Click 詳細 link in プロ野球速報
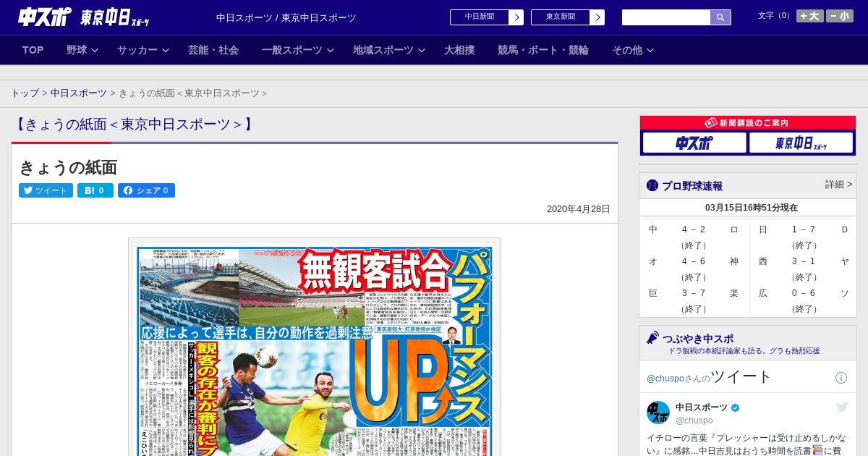This screenshot has width=868, height=456. [x=838, y=185]
